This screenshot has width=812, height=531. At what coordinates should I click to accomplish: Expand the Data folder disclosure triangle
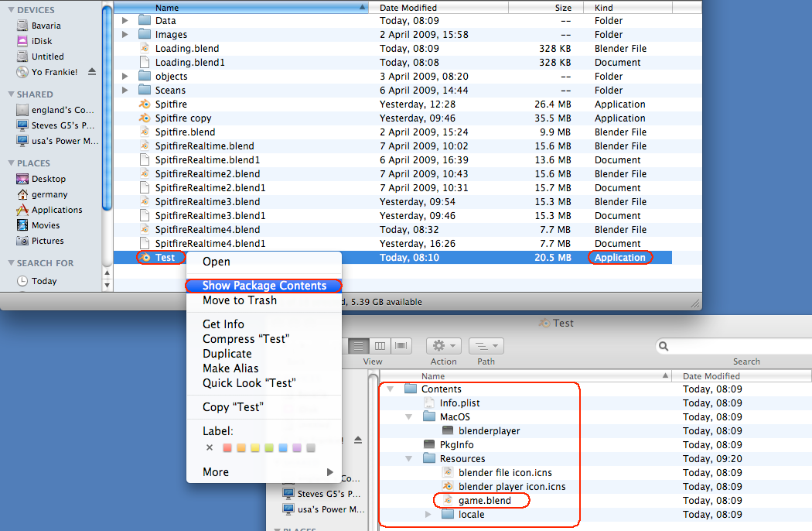click(x=125, y=21)
